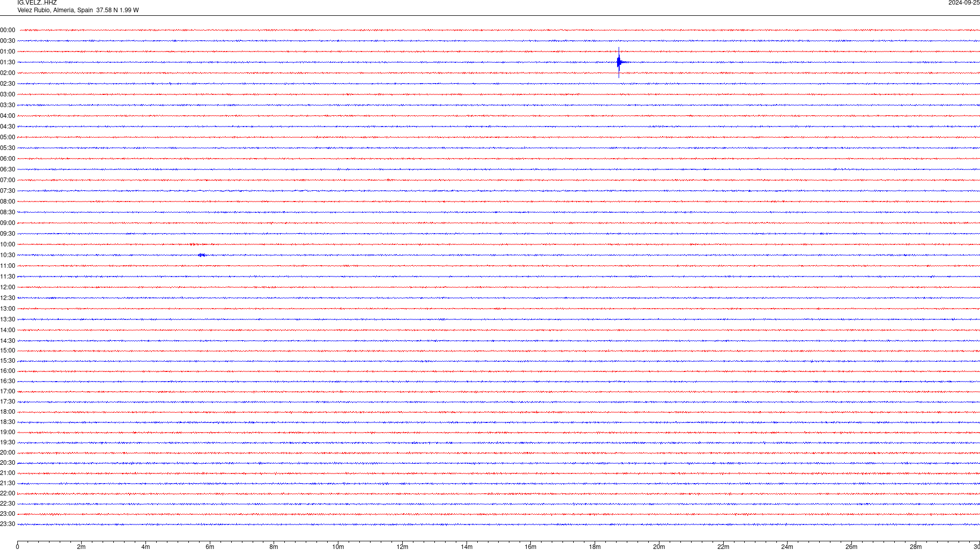Image resolution: width=980 pixels, height=551 pixels.
Task: Click the 07:00 row time label
Action: (8, 180)
